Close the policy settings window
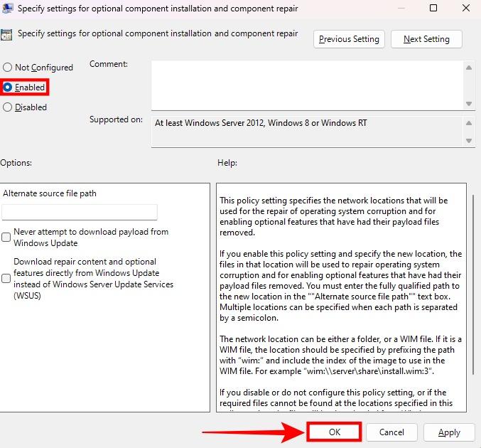 [466, 8]
